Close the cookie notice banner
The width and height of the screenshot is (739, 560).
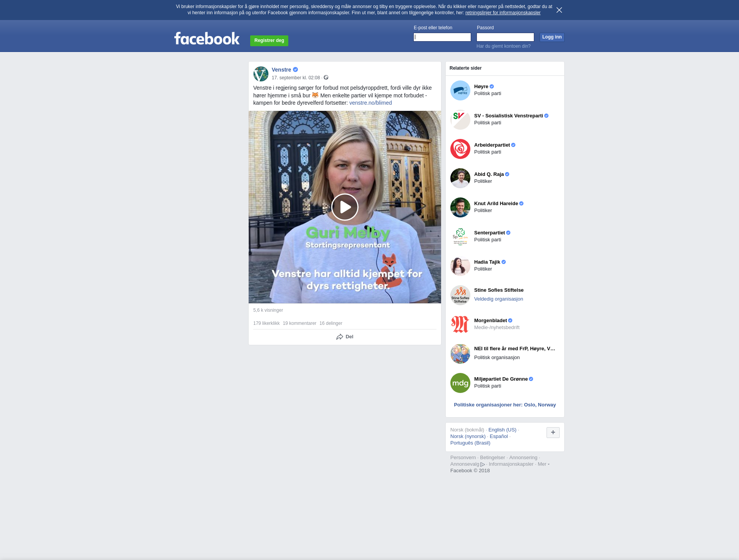559,10
